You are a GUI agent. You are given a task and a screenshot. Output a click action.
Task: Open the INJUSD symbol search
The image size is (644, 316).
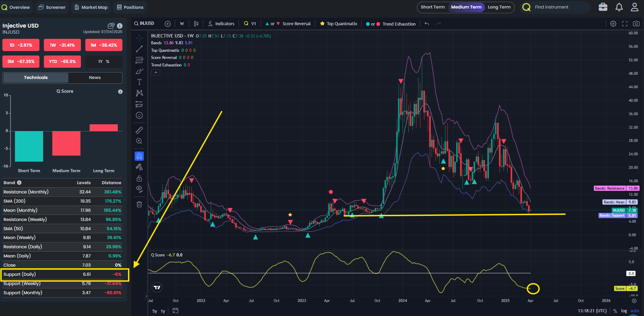click(144, 23)
